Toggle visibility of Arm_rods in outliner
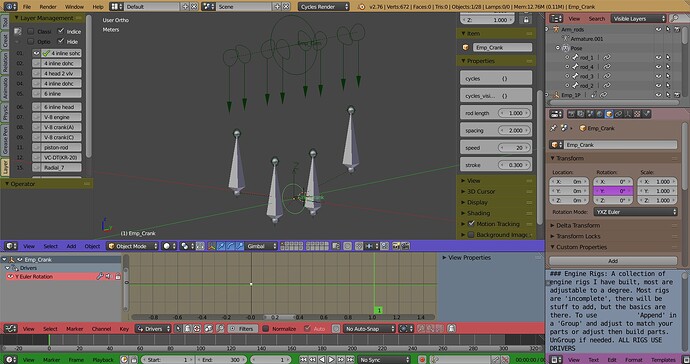Image resolution: width=690 pixels, height=364 pixels. tap(658, 29)
